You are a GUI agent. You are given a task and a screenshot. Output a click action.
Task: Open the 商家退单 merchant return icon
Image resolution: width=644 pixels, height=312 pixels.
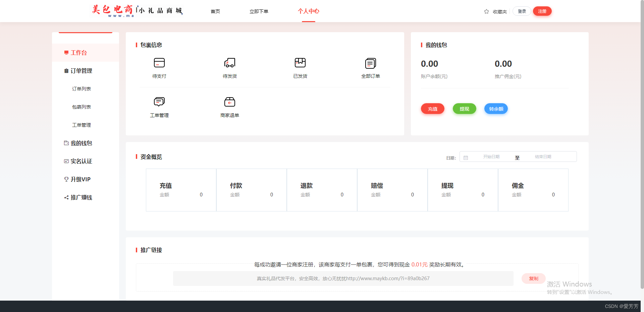click(x=230, y=102)
